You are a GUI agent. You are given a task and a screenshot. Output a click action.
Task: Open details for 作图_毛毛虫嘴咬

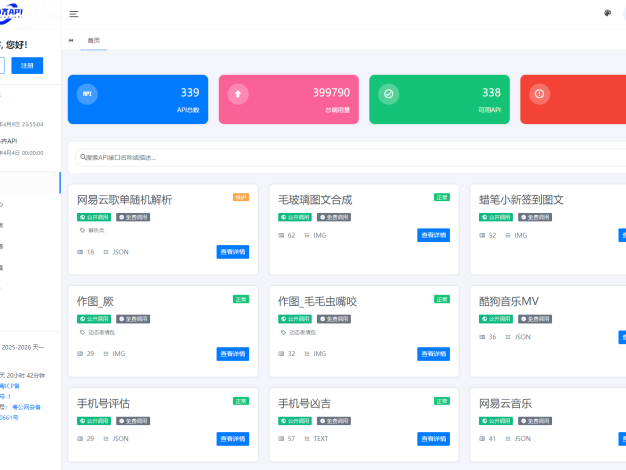[434, 354]
